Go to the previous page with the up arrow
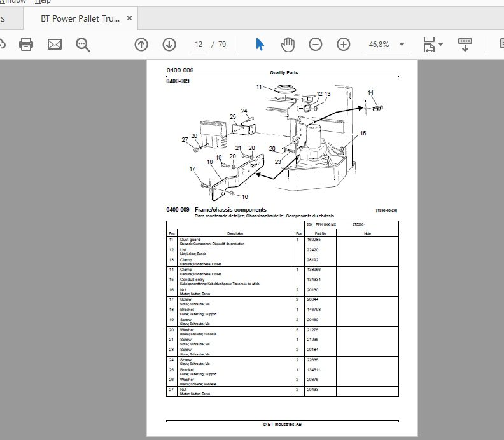 (141, 45)
